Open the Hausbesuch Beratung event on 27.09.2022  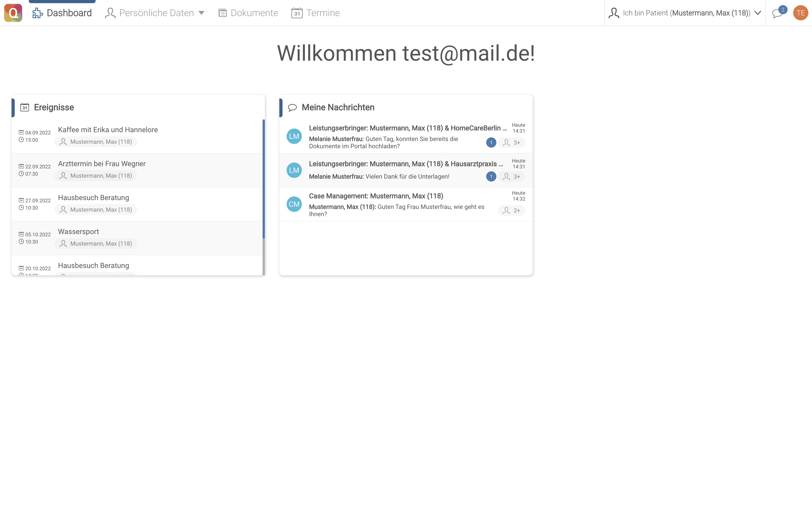pos(93,198)
